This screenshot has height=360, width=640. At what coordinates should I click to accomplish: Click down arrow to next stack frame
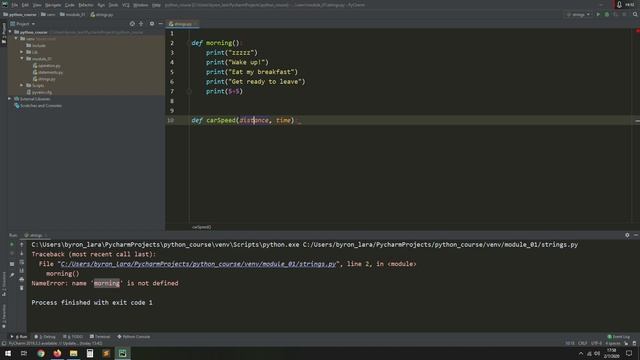(22, 253)
